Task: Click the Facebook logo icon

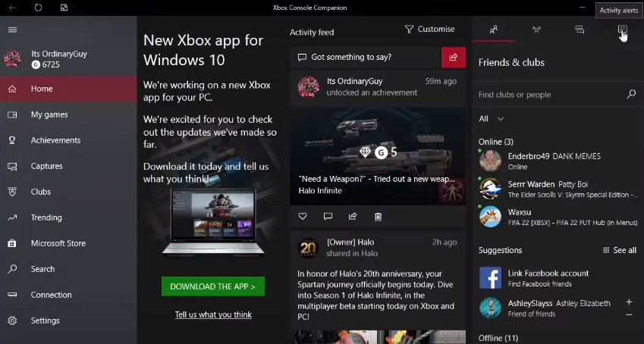Action: tap(490, 278)
